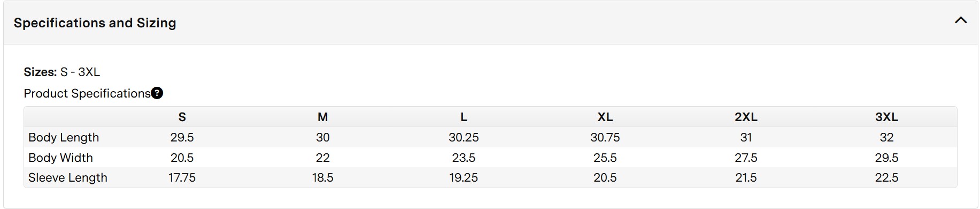
Task: Click the 21.5 sleeve length cell for 2XL
Action: 746,177
